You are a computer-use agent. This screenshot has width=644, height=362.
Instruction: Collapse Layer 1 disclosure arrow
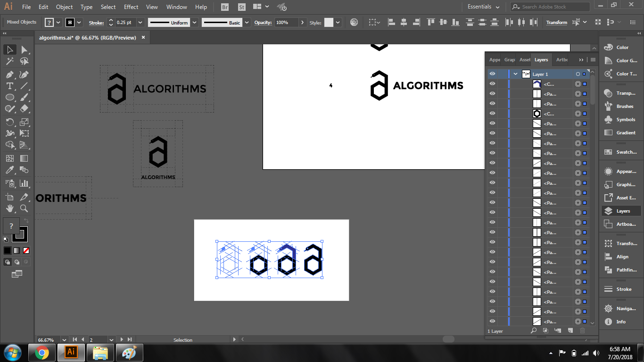click(516, 74)
